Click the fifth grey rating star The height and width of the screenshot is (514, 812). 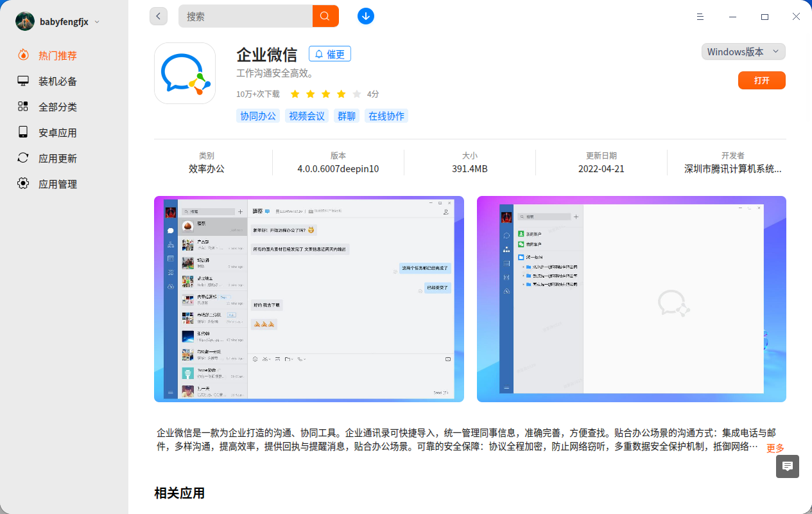tap(357, 94)
